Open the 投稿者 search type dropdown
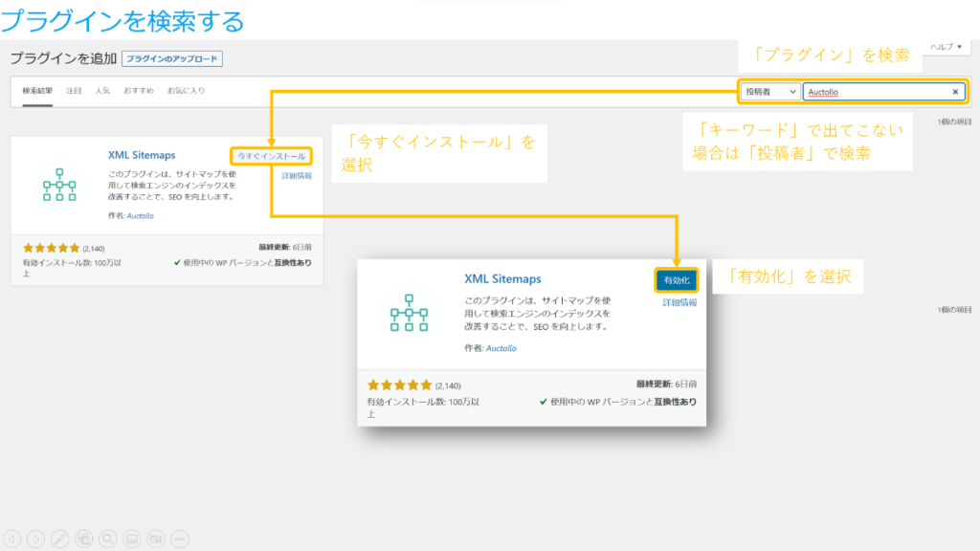Viewport: 980px width, 551px height. click(770, 92)
